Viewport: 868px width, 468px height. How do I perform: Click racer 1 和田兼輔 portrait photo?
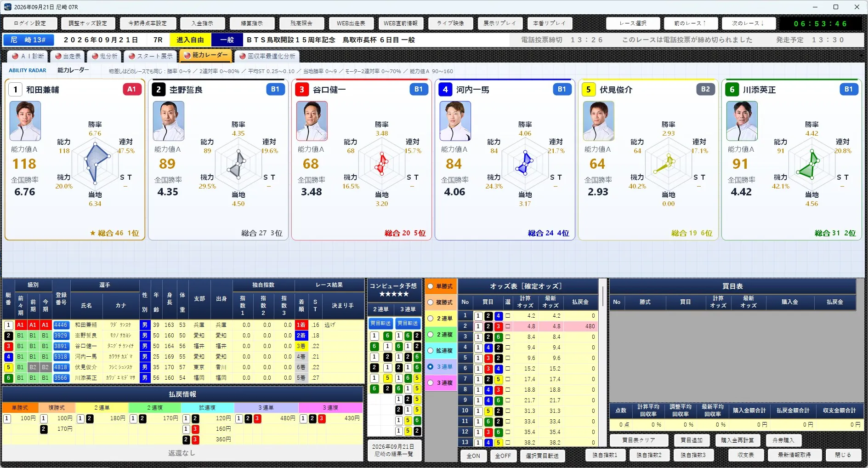coord(25,121)
